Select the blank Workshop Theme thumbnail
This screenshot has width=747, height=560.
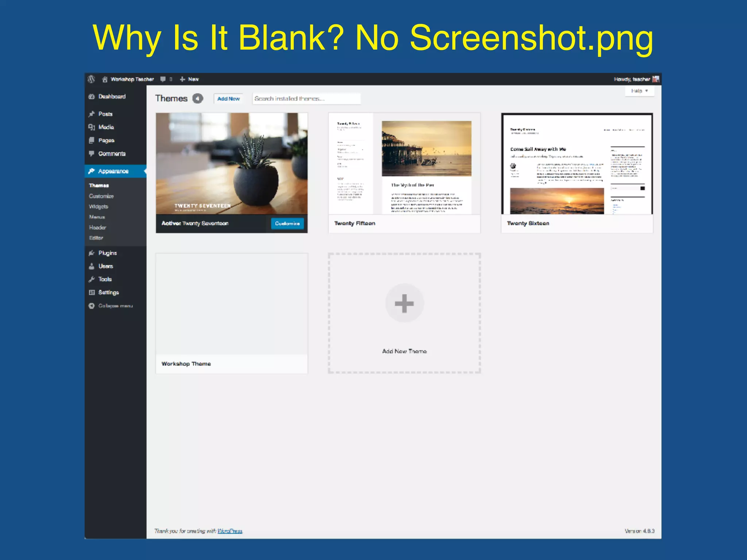tap(232, 304)
